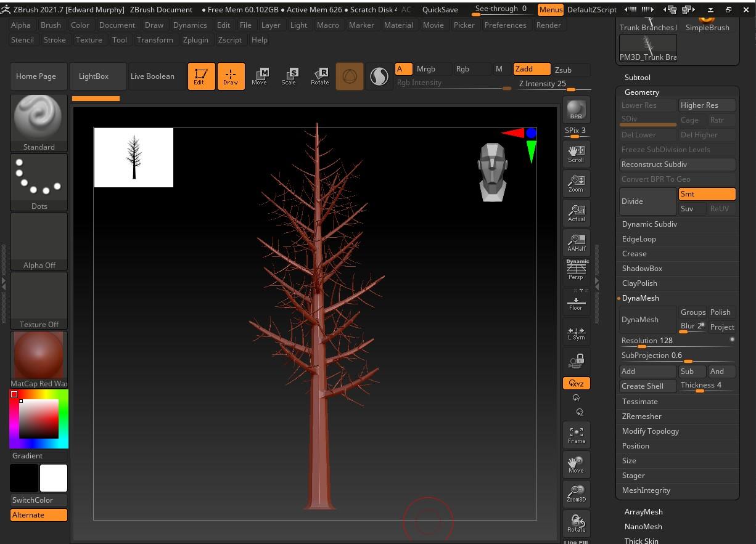Image resolution: width=756 pixels, height=544 pixels.
Task: Toggle the A polypaint mode button
Action: (x=404, y=69)
